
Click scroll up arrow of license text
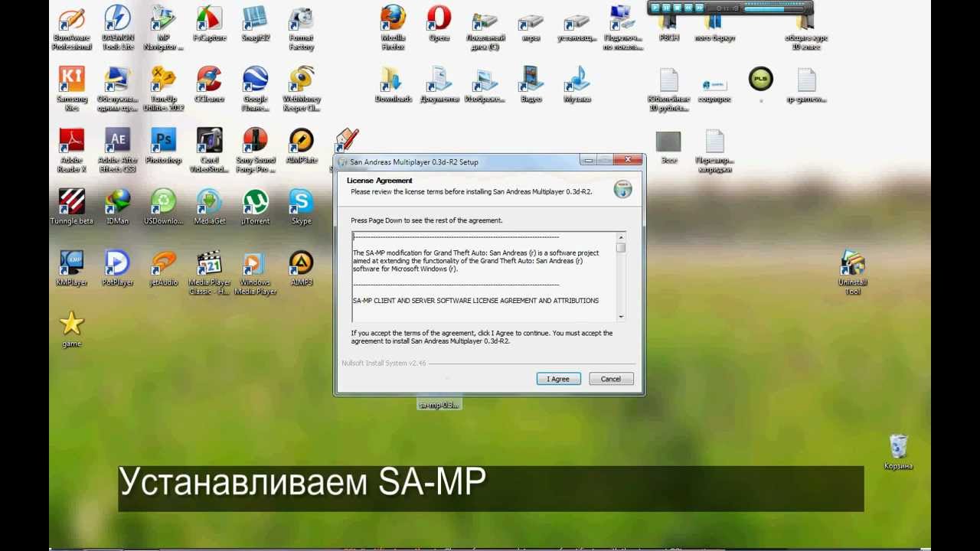click(x=621, y=236)
